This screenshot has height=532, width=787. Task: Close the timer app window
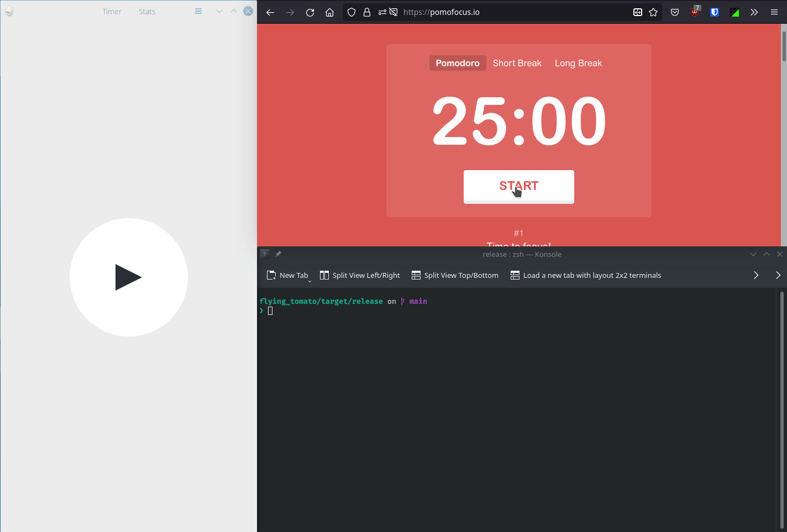pos(248,11)
